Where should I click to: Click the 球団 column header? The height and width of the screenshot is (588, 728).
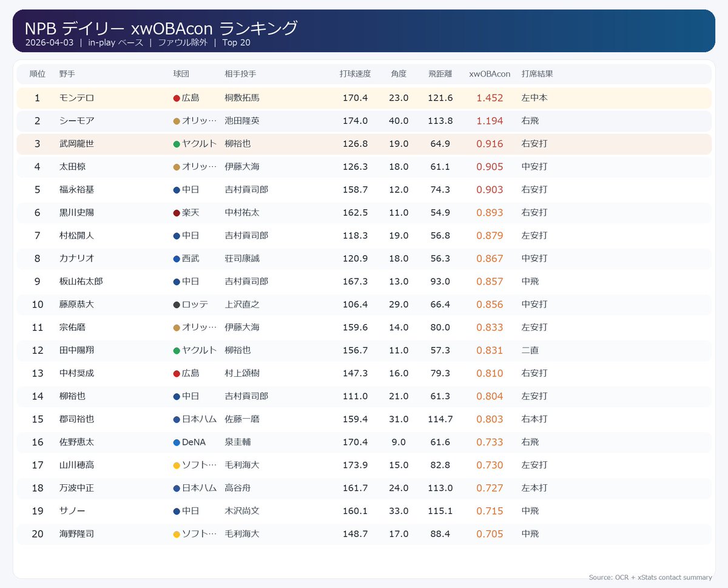181,74
